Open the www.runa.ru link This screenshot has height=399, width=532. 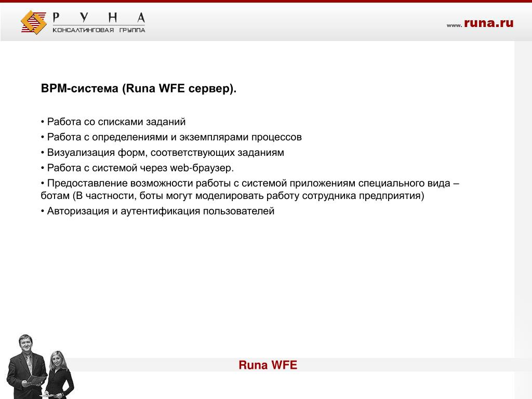[480, 23]
